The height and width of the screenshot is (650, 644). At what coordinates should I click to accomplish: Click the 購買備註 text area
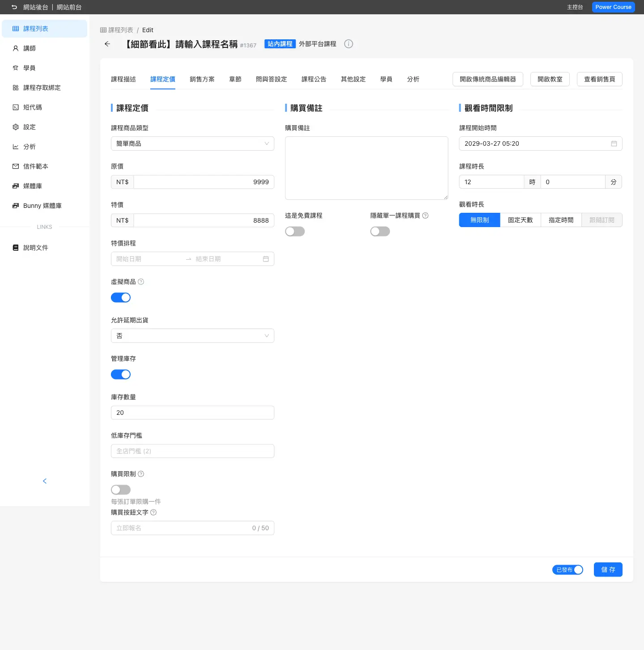click(367, 168)
